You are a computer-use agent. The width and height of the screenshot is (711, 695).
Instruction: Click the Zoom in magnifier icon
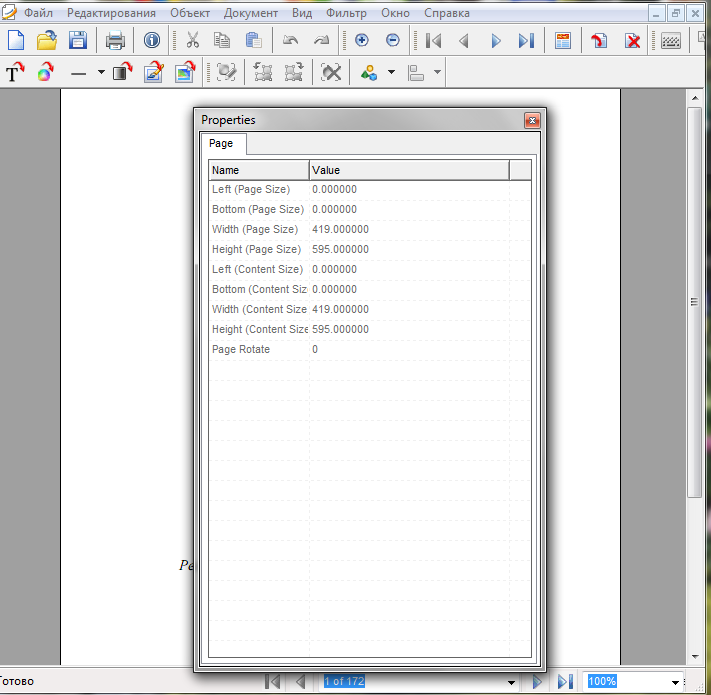pyautogui.click(x=362, y=41)
